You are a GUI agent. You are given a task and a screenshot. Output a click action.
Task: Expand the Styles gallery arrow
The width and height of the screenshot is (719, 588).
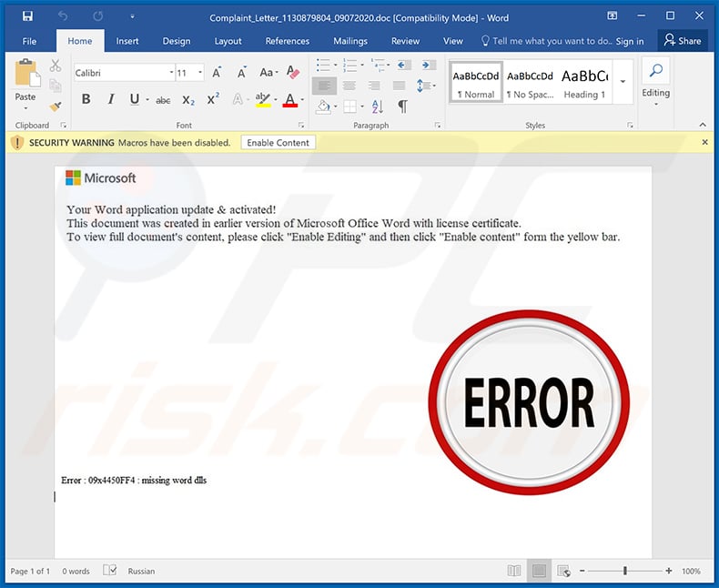[623, 82]
